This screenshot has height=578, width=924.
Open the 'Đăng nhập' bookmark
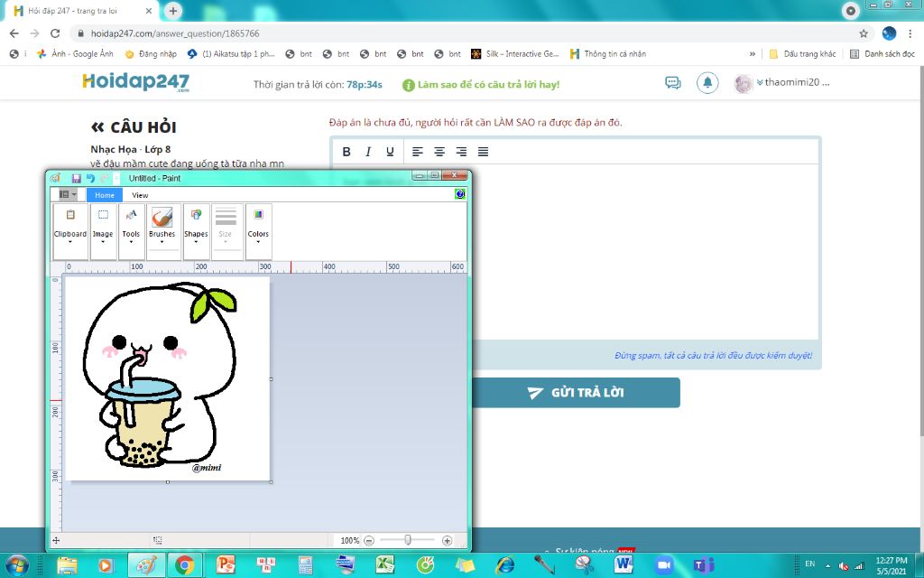pyautogui.click(x=151, y=53)
